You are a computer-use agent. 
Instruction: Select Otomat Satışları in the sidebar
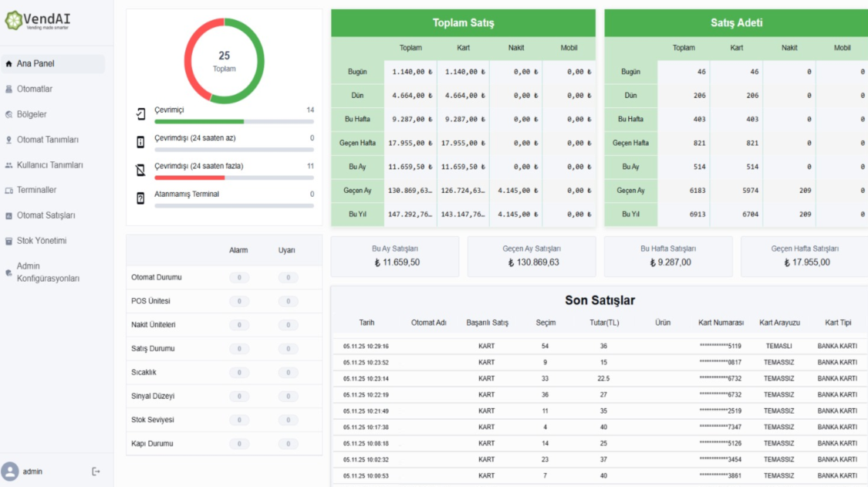tap(46, 215)
